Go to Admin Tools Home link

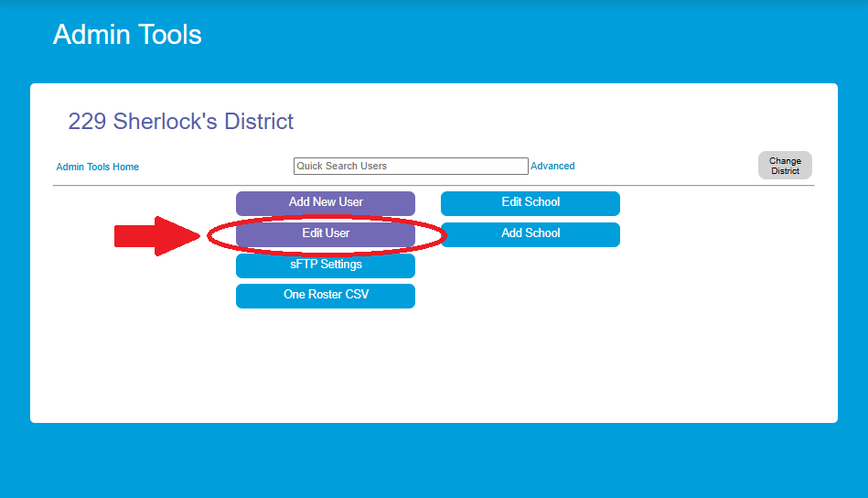pyautogui.click(x=98, y=167)
